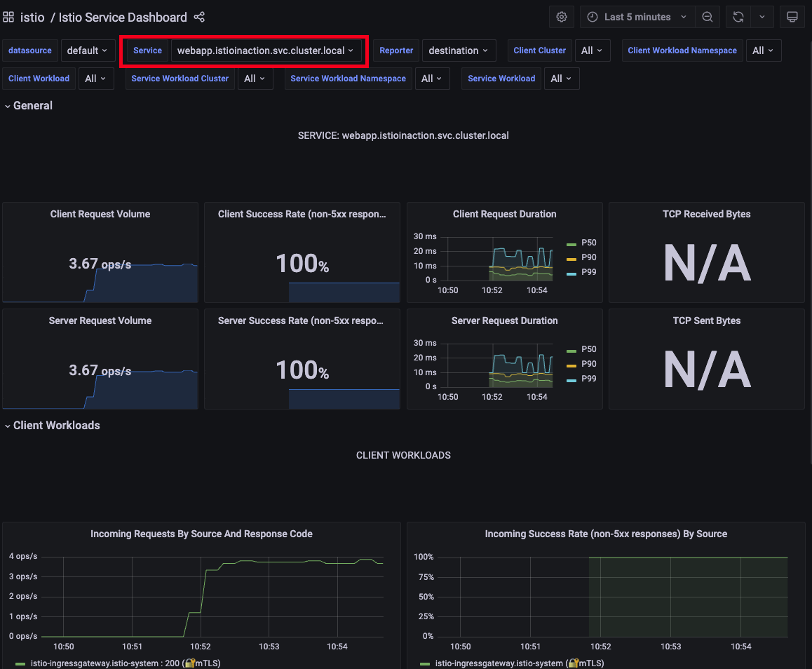The width and height of the screenshot is (812, 669).
Task: Open the refresh interval dropdown arrow
Action: (x=762, y=17)
